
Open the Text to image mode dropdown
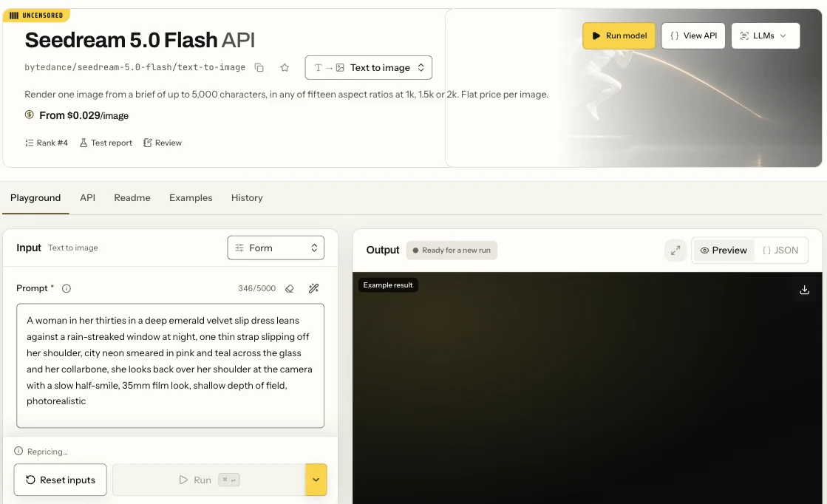point(368,67)
